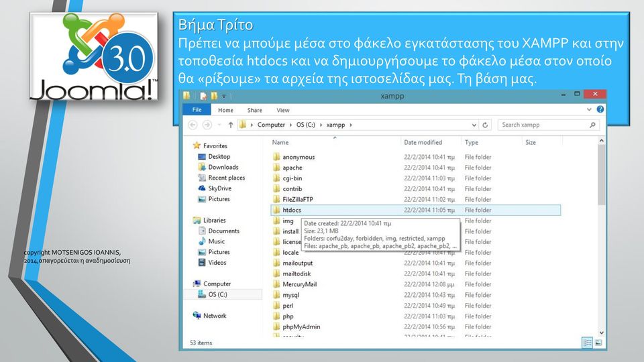Sort by Name column header

(x=280, y=142)
